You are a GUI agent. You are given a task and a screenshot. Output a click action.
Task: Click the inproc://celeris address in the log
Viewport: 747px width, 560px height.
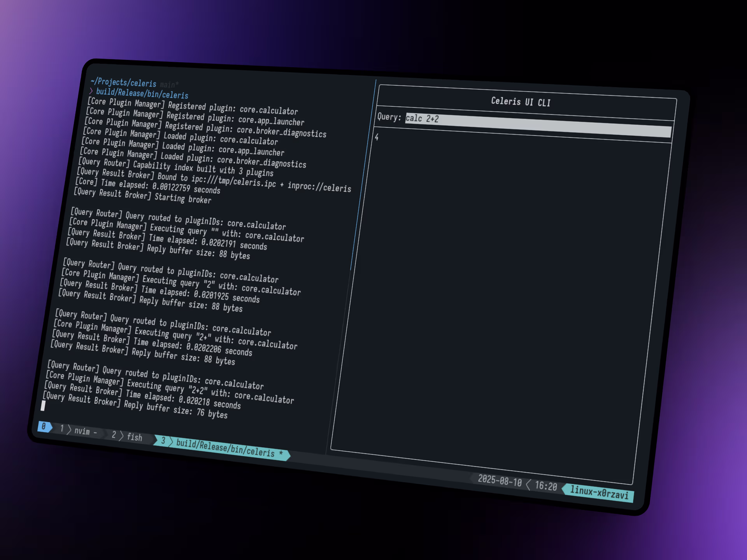click(319, 187)
